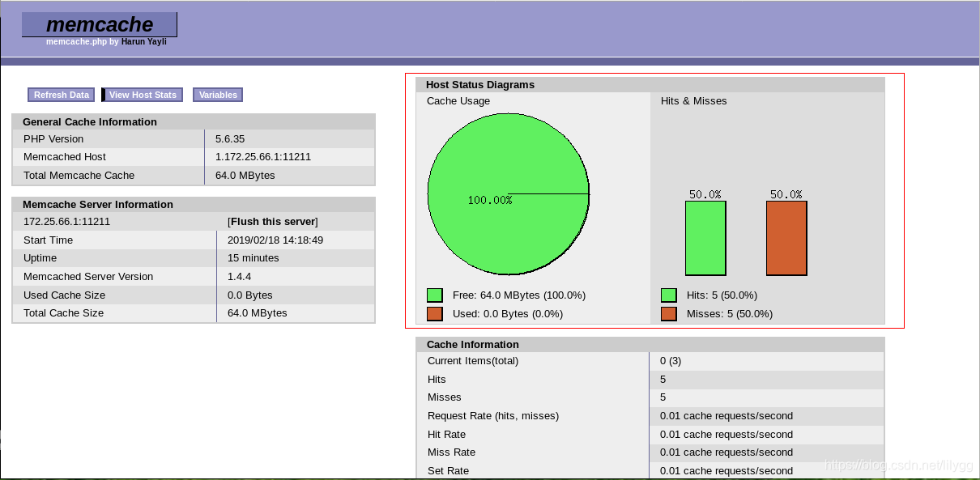Click the Cache Information header
This screenshot has height=480, width=980.
[x=650, y=344]
